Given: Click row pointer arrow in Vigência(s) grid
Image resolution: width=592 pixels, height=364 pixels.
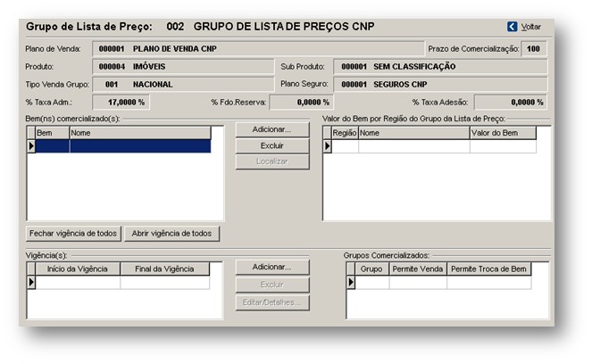Looking at the screenshot, I should pos(31,282).
